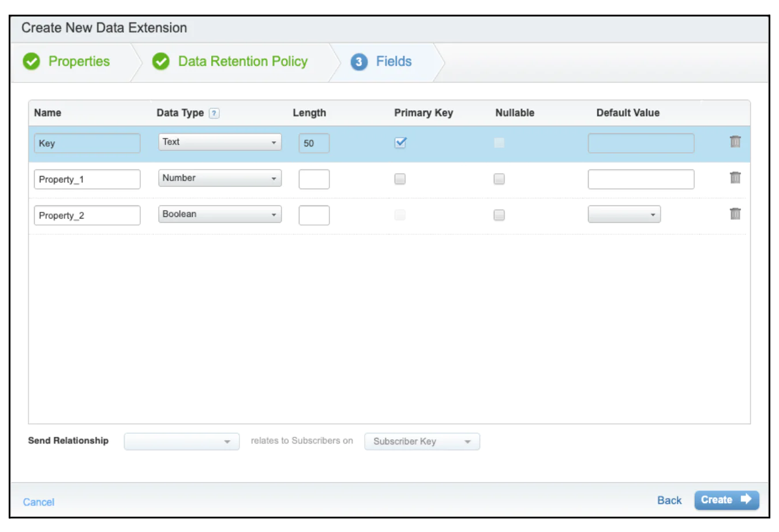Screen dimensions: 779x532
Task: Go to the Data Retention Policy step
Action: [243, 61]
